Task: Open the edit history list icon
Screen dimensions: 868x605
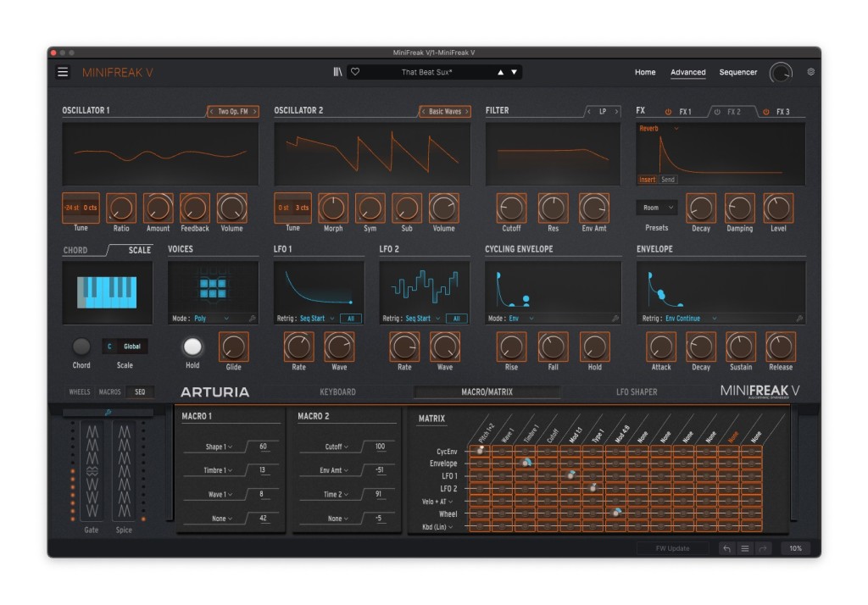Action: 745,548
